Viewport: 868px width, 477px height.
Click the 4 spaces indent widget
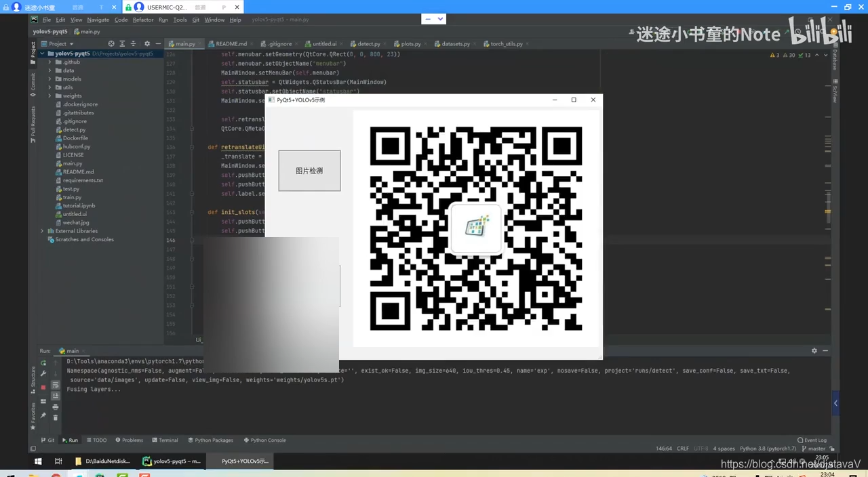point(725,449)
